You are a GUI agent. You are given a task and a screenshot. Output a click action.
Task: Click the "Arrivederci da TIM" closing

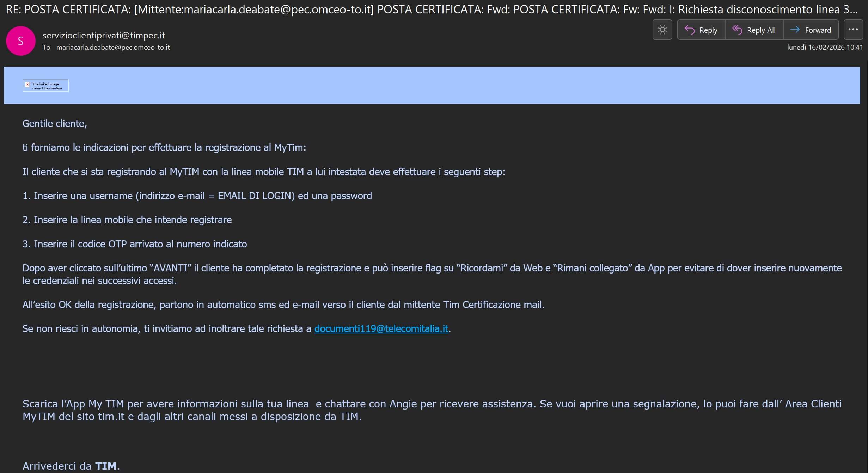[x=71, y=466]
